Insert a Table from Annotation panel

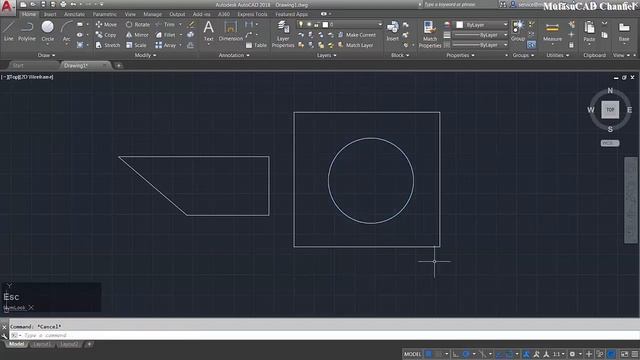256,45
